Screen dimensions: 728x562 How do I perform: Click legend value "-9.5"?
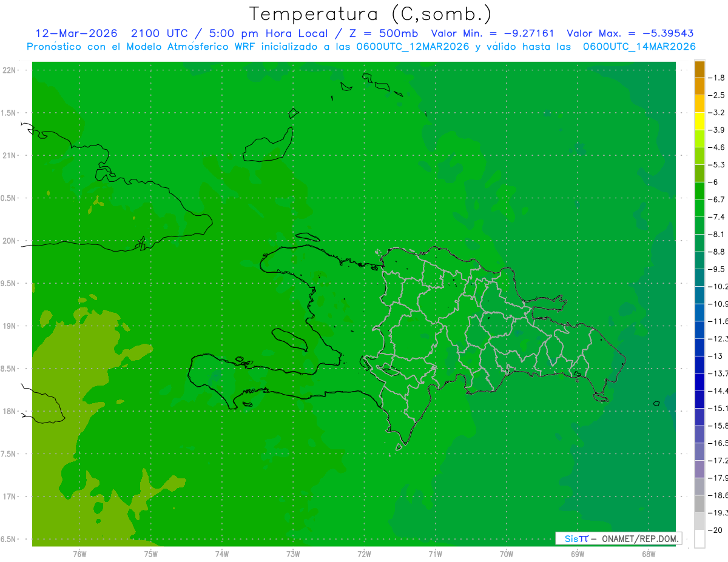coord(718,269)
